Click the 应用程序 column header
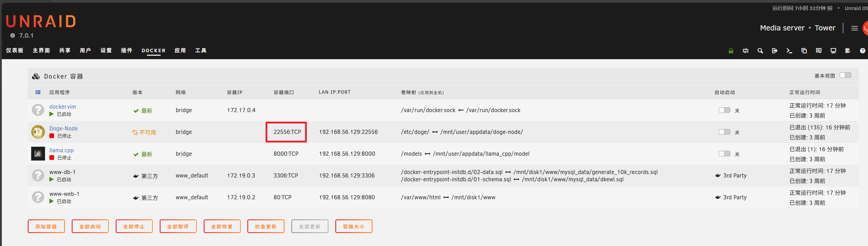The image size is (868, 246). pyautogui.click(x=59, y=92)
